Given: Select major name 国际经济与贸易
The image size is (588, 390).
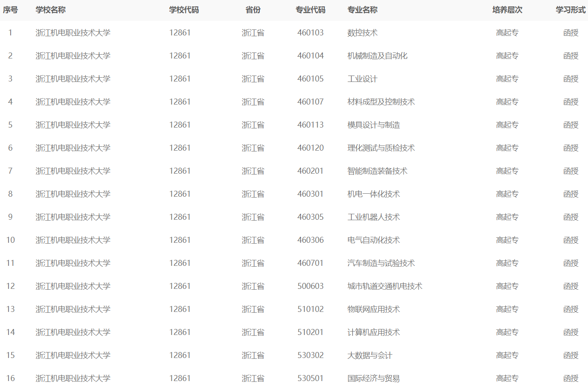Looking at the screenshot, I should tap(374, 378).
